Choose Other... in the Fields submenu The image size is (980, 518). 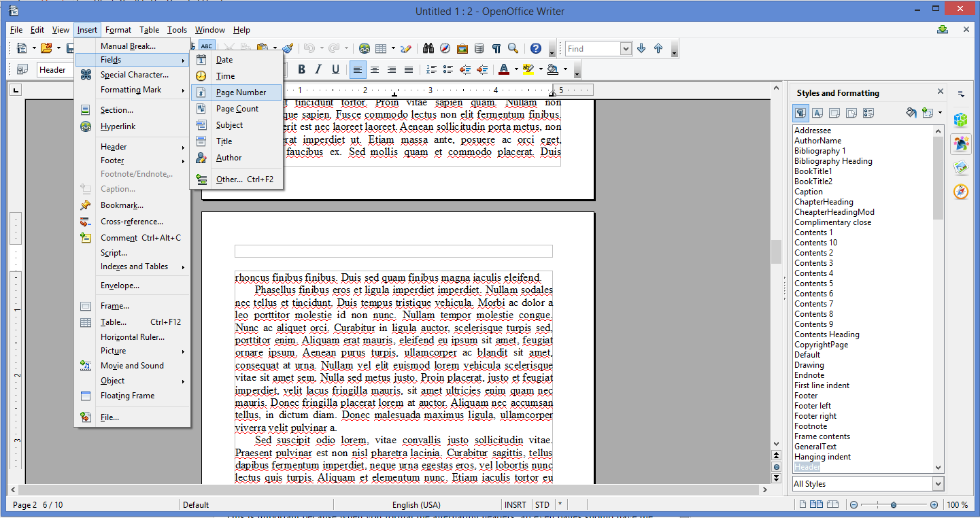[x=237, y=179]
